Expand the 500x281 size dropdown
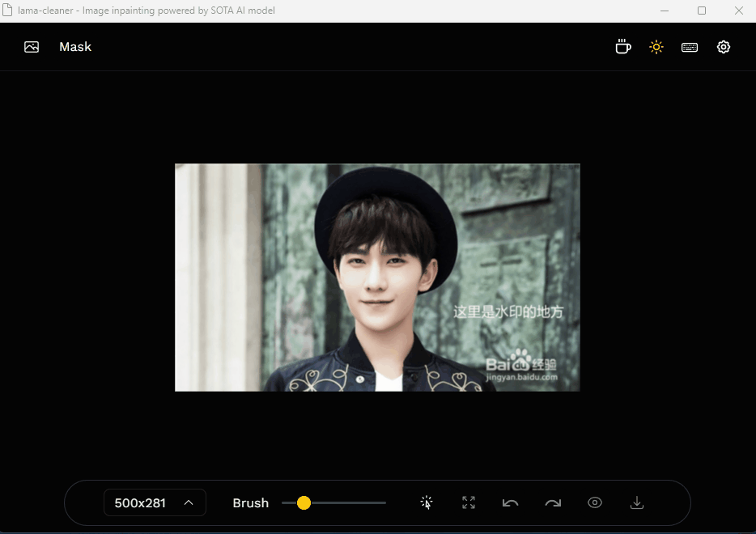 pos(155,502)
